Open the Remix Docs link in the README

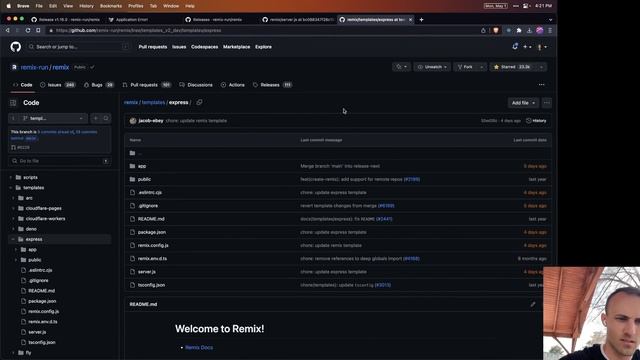[199, 347]
